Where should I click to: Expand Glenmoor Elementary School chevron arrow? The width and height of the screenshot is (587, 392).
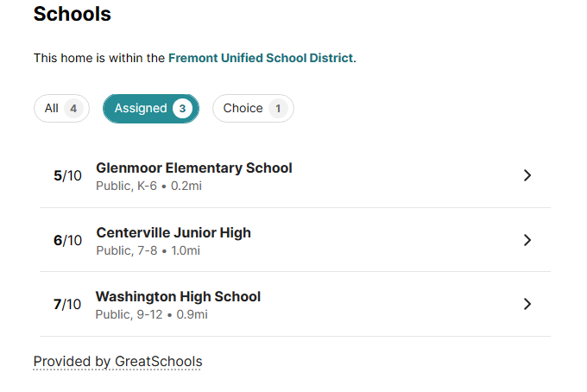pos(527,175)
